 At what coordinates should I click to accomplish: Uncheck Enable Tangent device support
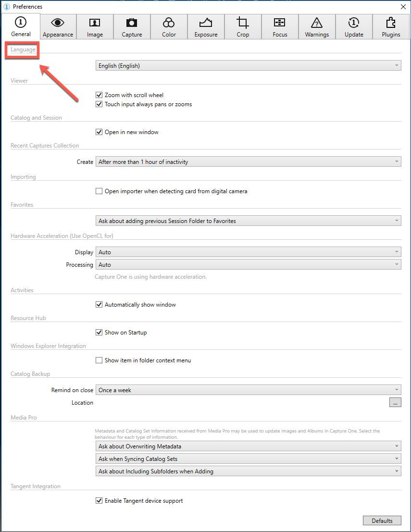(99, 500)
